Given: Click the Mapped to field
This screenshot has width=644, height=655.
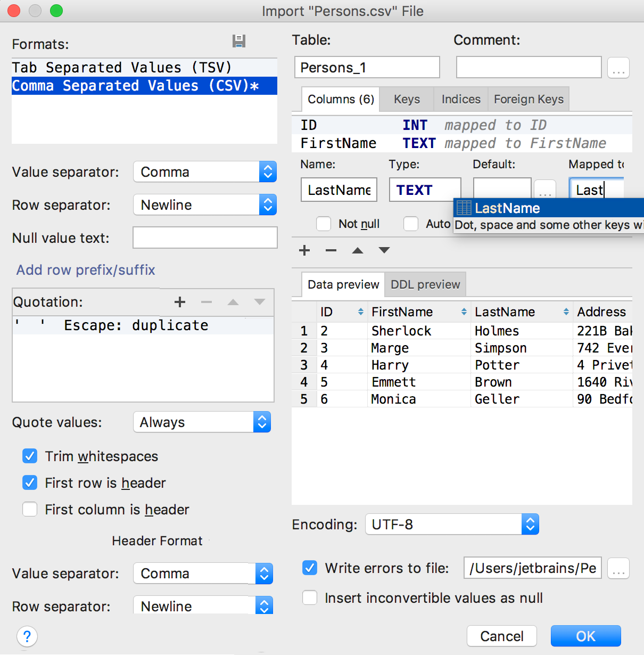Looking at the screenshot, I should click(x=596, y=190).
